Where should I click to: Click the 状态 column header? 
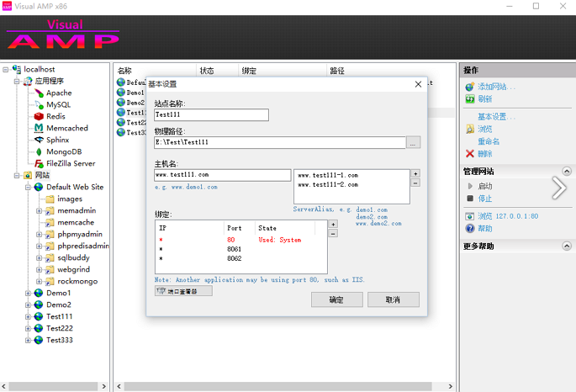click(x=207, y=71)
